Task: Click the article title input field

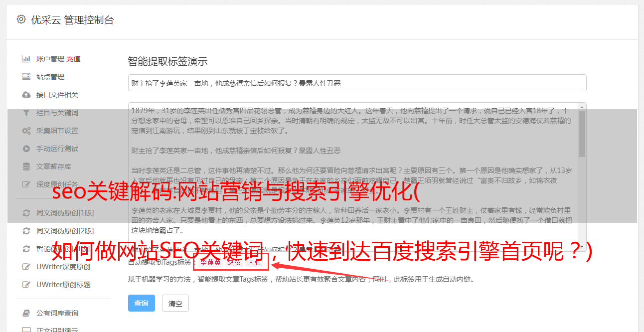Action: pyautogui.click(x=357, y=83)
